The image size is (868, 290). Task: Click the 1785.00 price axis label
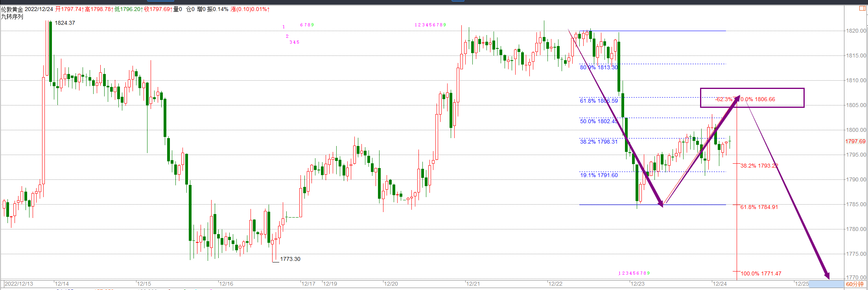[856, 204]
